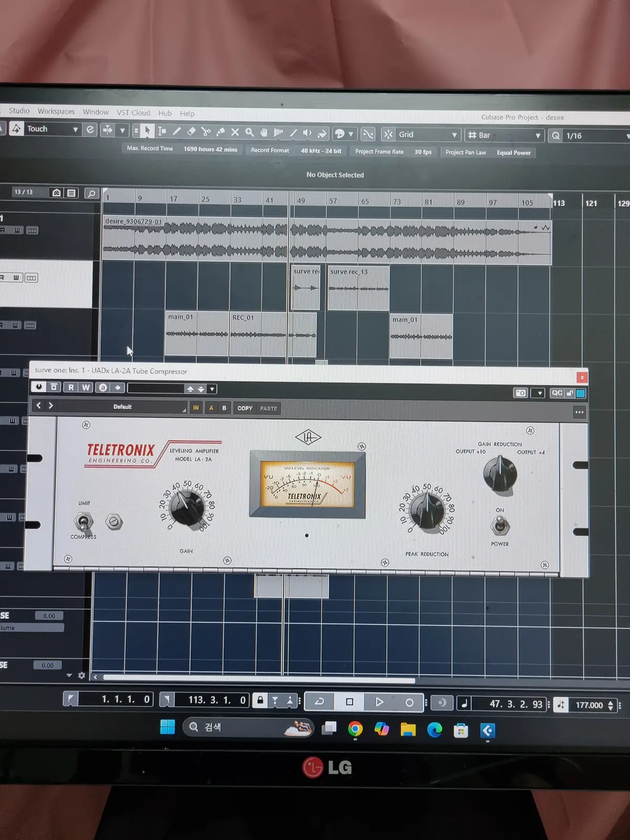Screen dimensions: 630x840
Task: Enable Write automation W in plug-in
Action: [x=86, y=387]
